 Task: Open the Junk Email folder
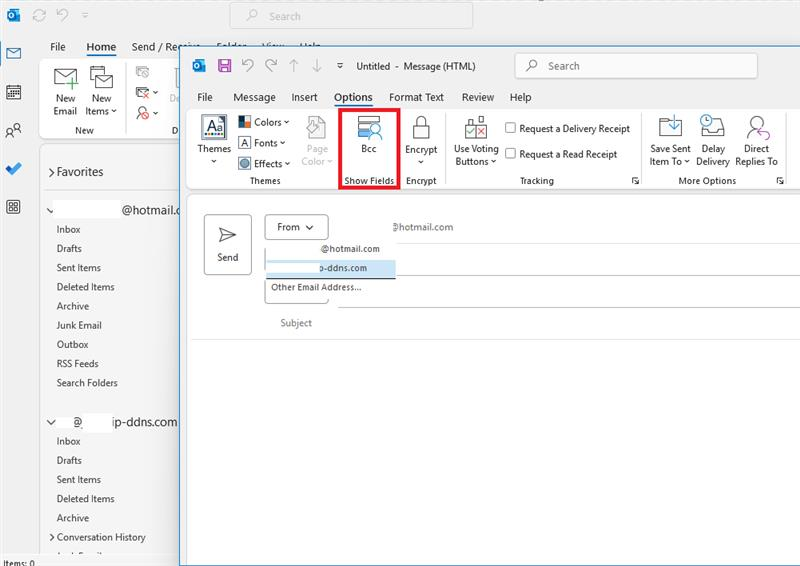tap(79, 325)
